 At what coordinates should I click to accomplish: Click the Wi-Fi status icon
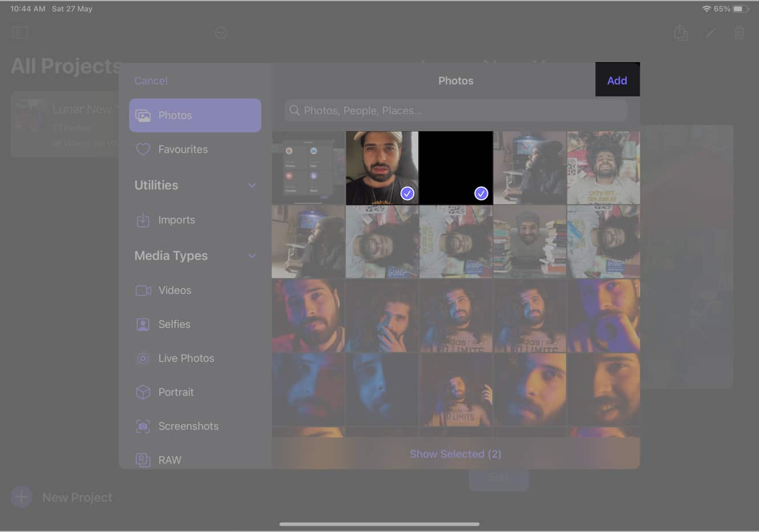pyautogui.click(x=706, y=9)
